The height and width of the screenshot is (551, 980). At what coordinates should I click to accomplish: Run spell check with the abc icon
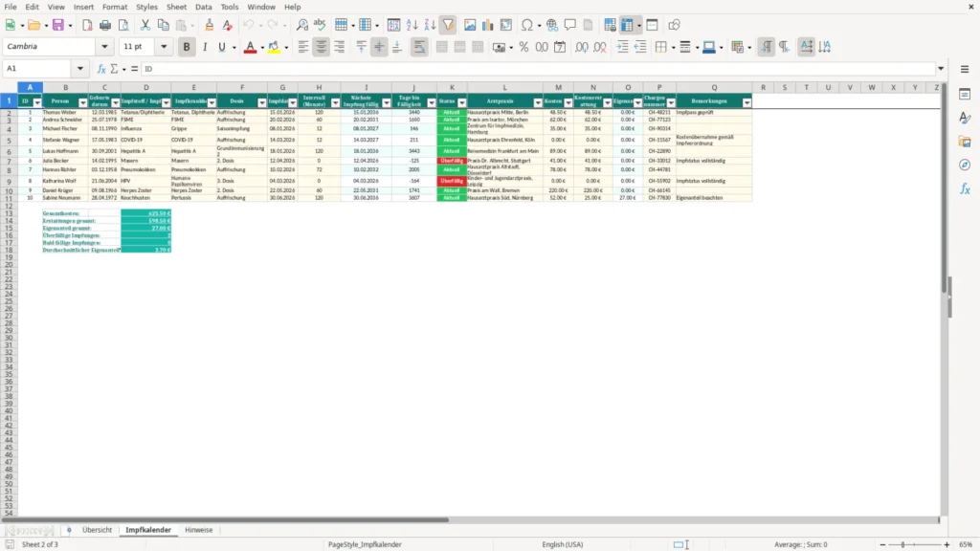pyautogui.click(x=320, y=25)
